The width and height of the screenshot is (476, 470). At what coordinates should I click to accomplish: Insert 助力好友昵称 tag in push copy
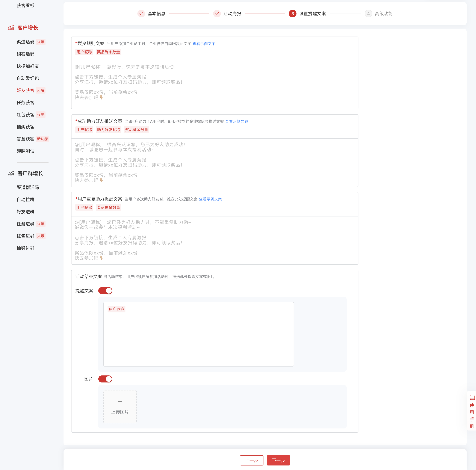[x=108, y=130]
